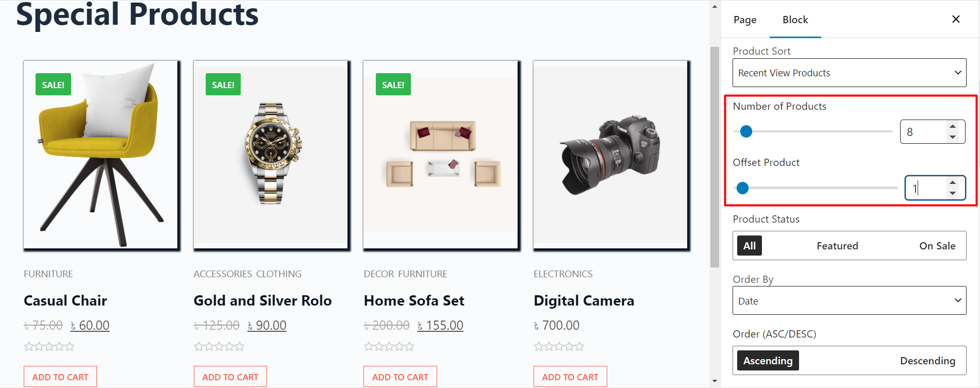Open the Product Sort dropdown
The width and height of the screenshot is (980, 388).
pyautogui.click(x=849, y=73)
